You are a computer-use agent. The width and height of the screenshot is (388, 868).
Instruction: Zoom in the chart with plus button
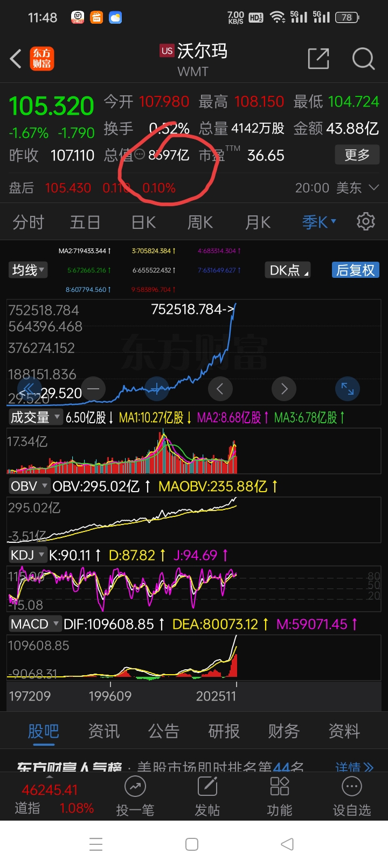(157, 388)
